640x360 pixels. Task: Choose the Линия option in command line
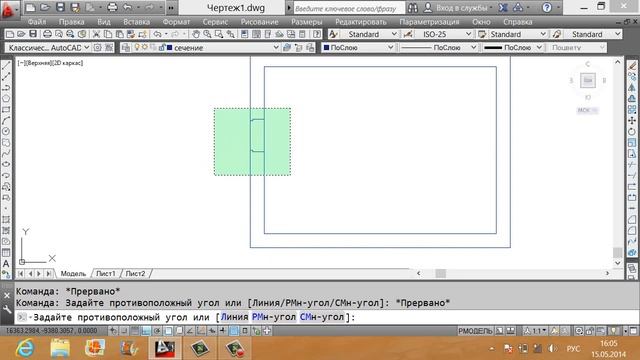tap(234, 317)
